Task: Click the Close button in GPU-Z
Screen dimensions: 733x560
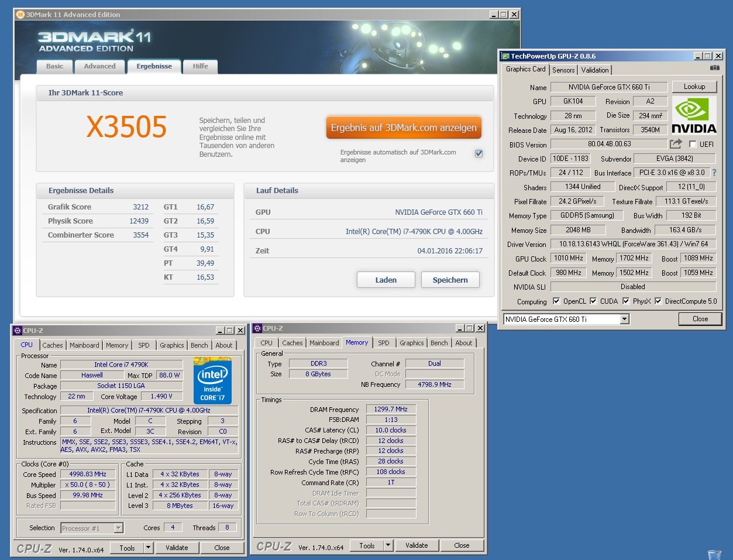Action: [x=700, y=319]
